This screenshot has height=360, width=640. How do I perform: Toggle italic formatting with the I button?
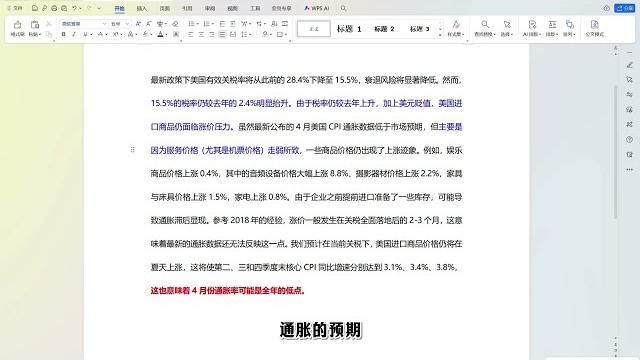74,35
